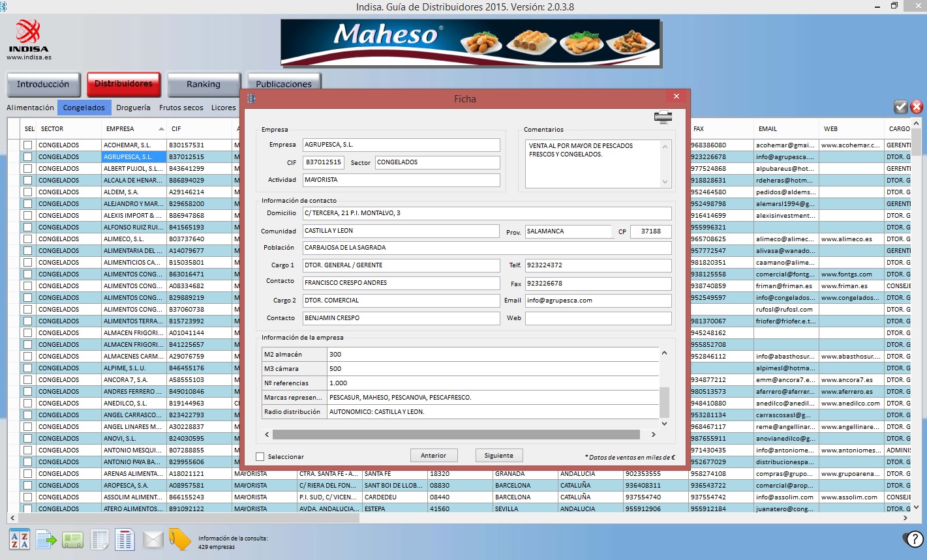Screen dimensions: 927x560
Task: Open the Introducción tab
Action: [x=43, y=84]
